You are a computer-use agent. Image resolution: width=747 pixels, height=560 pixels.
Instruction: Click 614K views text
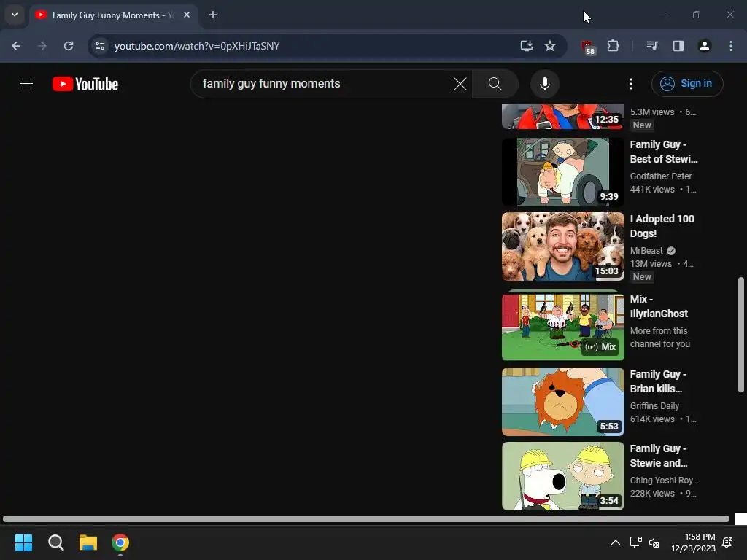pyautogui.click(x=652, y=419)
